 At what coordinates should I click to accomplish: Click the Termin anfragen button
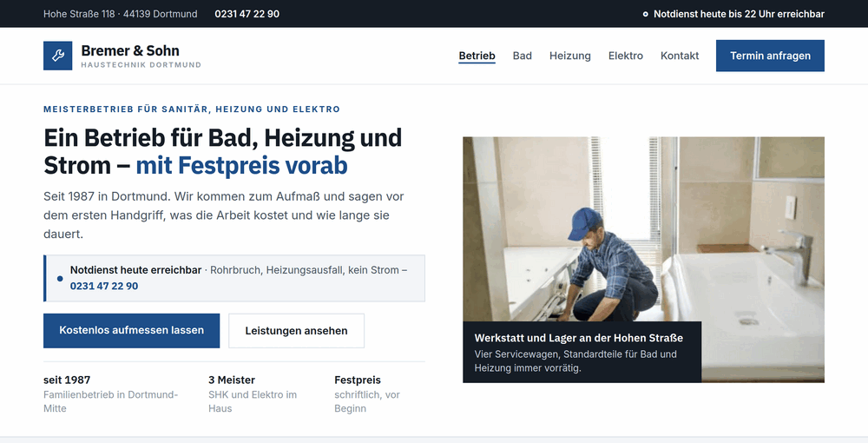[770, 56]
